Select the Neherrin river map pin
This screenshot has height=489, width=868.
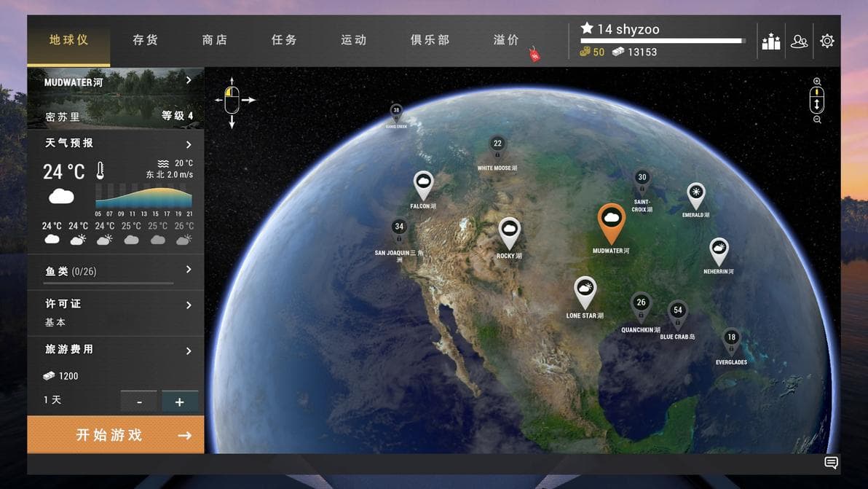click(719, 251)
